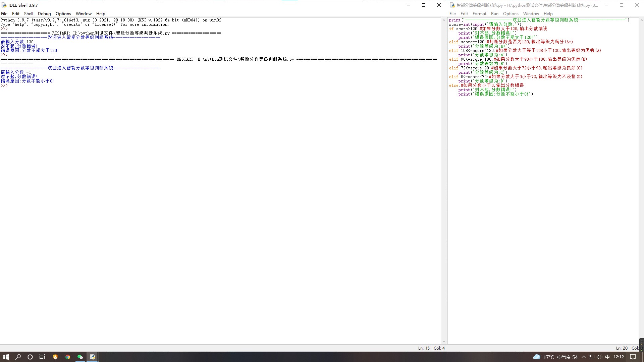Open the Format menu in the editor
644x362 pixels.
[479, 14]
